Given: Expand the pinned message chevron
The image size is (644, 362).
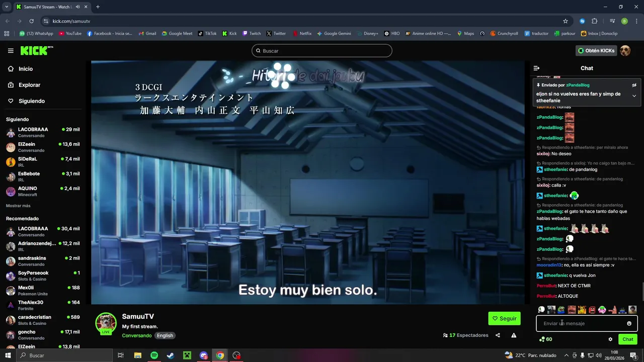Looking at the screenshot, I should [634, 96].
